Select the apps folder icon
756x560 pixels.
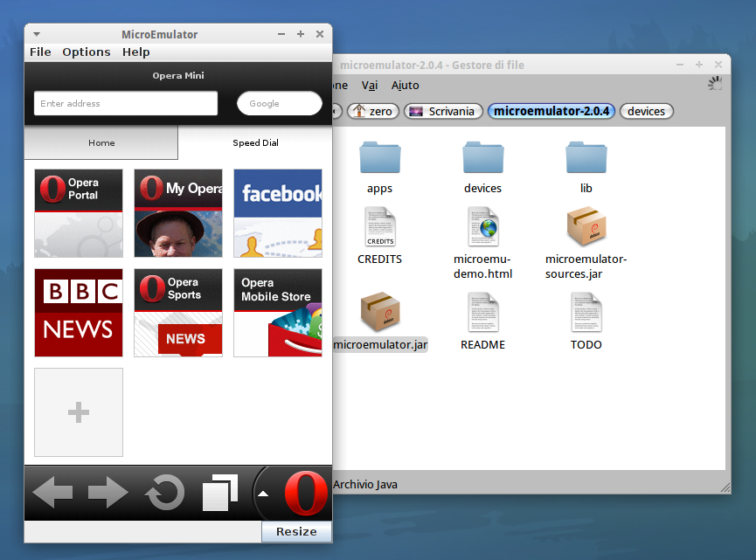[380, 157]
